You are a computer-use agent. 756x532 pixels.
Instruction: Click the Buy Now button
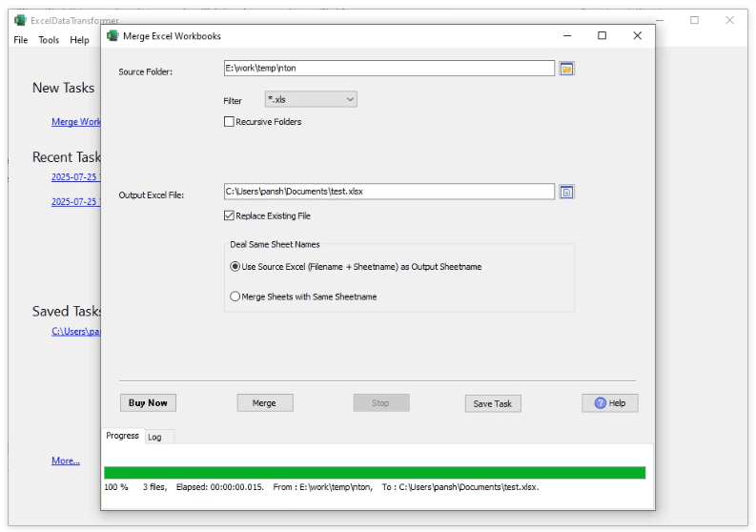tap(148, 403)
